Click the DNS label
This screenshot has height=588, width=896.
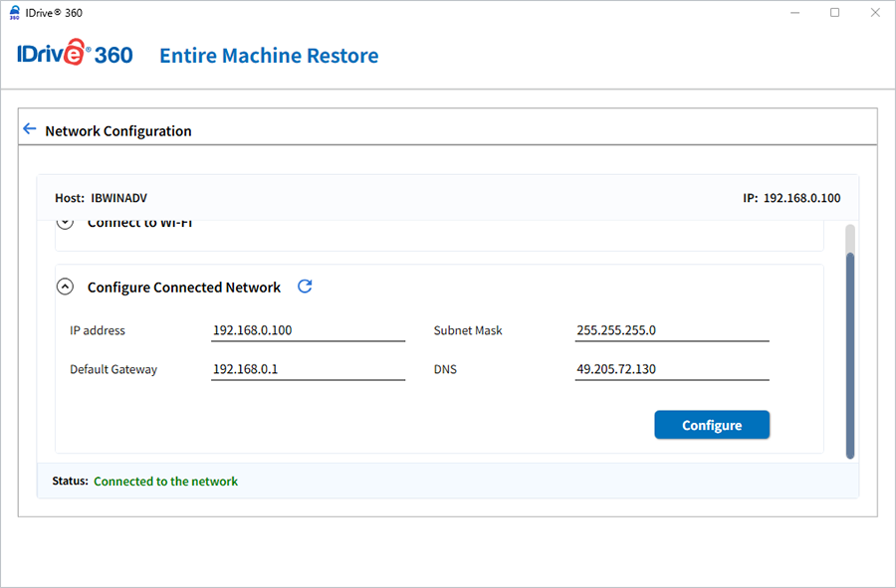[x=445, y=369]
